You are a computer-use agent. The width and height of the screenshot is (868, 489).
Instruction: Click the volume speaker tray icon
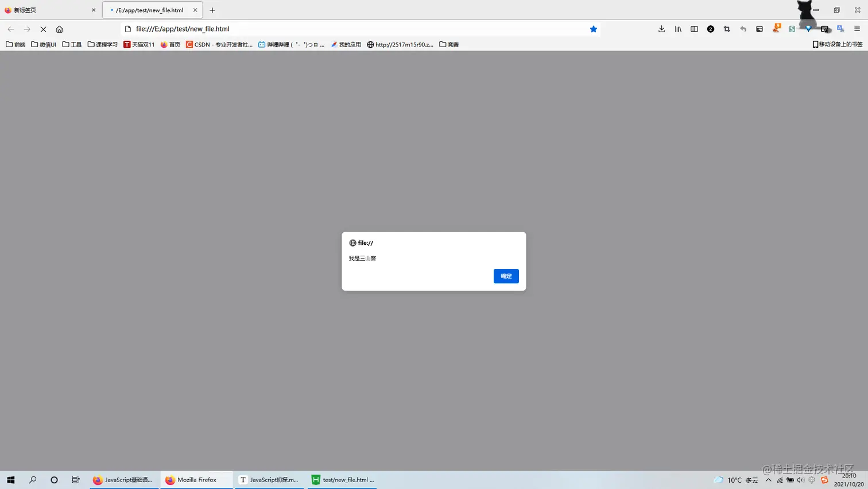(x=800, y=480)
